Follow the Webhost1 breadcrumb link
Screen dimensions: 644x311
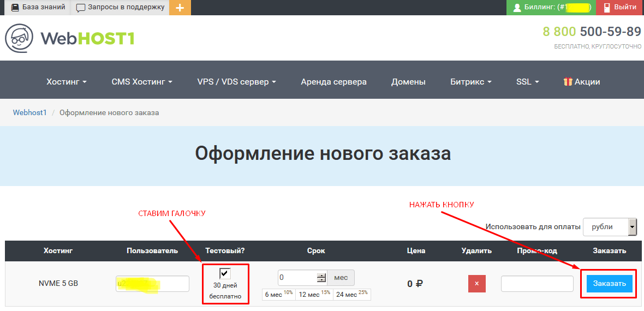pos(30,112)
